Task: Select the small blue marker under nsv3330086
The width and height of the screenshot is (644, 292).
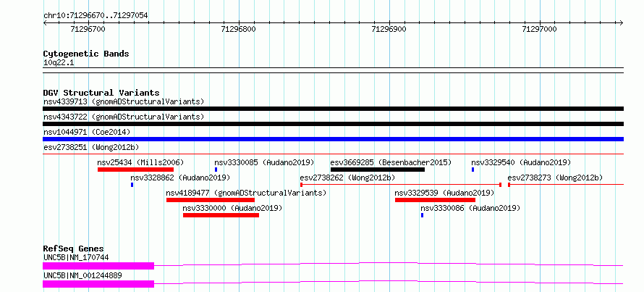Action: tap(422, 215)
